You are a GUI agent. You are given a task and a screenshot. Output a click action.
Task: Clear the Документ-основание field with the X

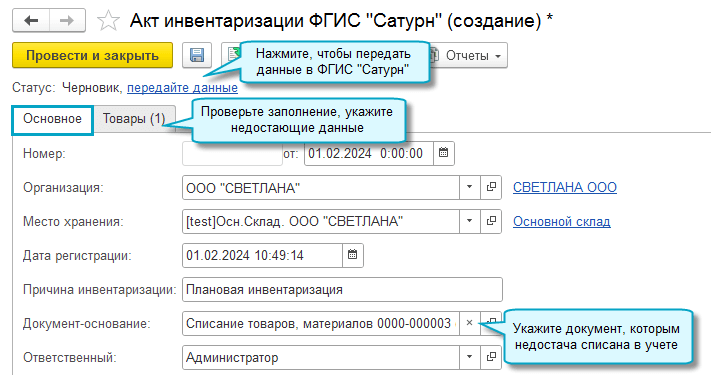tap(469, 323)
